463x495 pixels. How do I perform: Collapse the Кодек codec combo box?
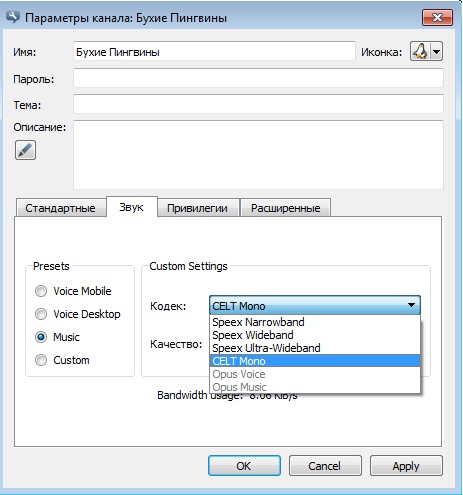[315, 305]
